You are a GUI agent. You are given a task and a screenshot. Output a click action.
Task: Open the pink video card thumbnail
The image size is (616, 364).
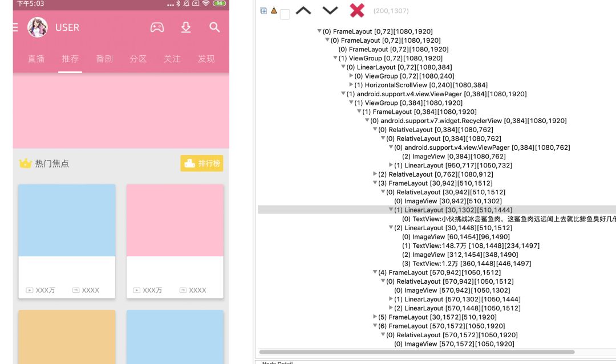point(175,220)
